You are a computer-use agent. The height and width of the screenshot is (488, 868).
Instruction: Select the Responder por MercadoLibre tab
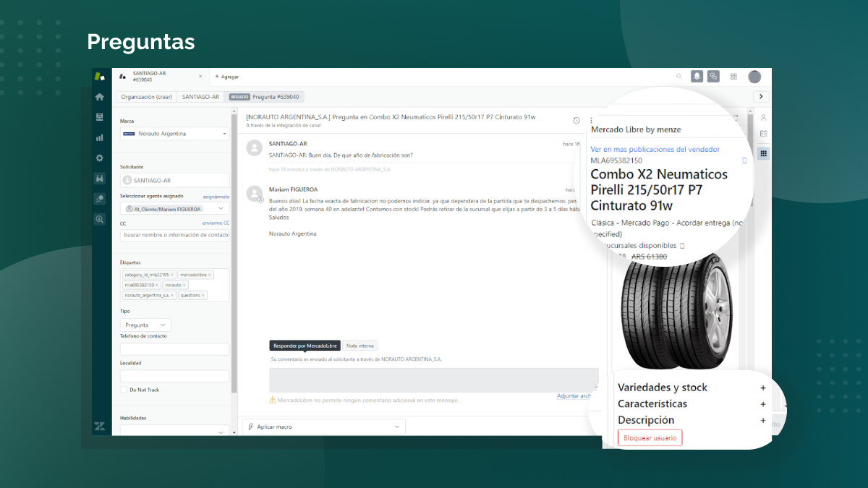tap(305, 346)
